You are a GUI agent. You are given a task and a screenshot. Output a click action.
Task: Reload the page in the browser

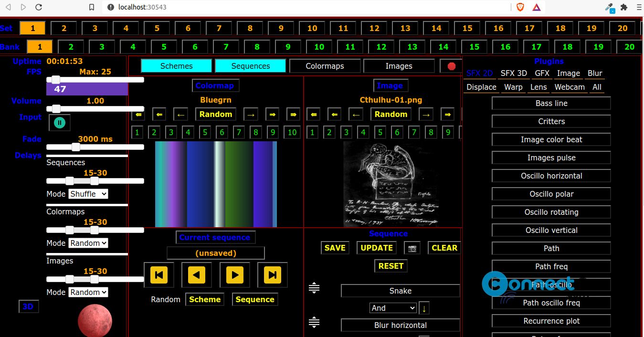pyautogui.click(x=39, y=7)
